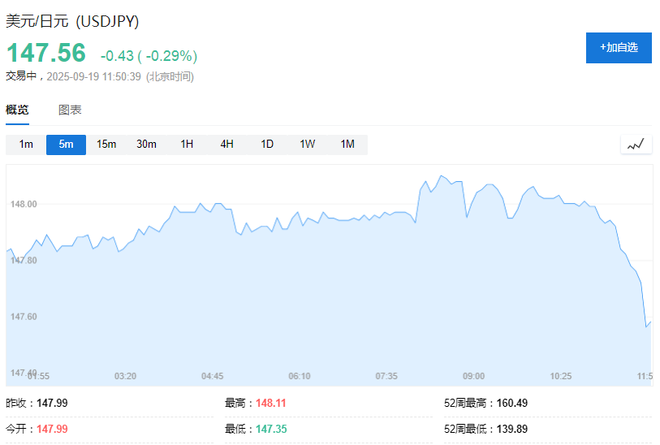Select the 1M monthly interval
This screenshot has height=445, width=660.
pos(347,145)
